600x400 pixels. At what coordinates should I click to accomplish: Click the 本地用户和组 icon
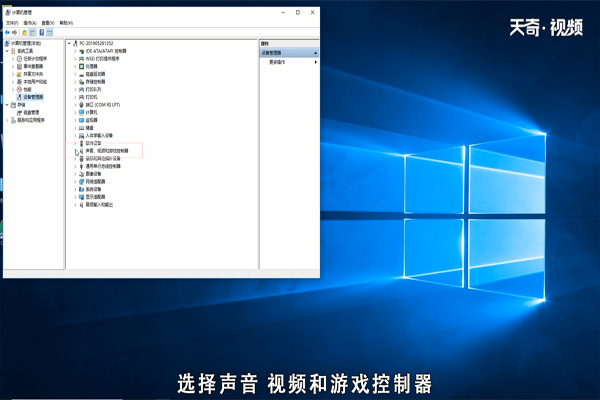point(20,82)
